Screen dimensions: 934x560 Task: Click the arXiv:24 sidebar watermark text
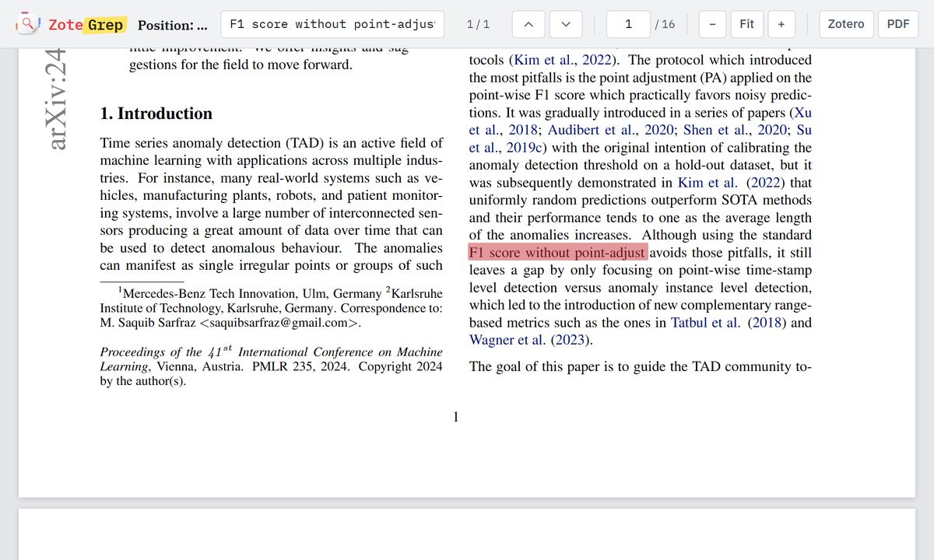[57, 100]
